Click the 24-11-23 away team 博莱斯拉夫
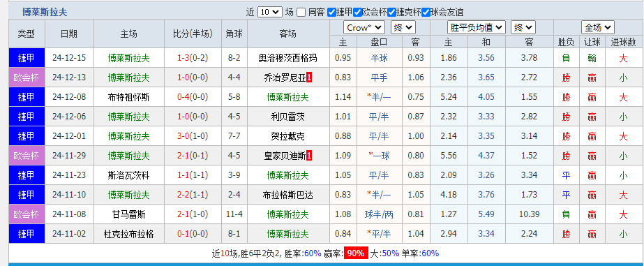The height and width of the screenshot is (266, 644). point(288,175)
